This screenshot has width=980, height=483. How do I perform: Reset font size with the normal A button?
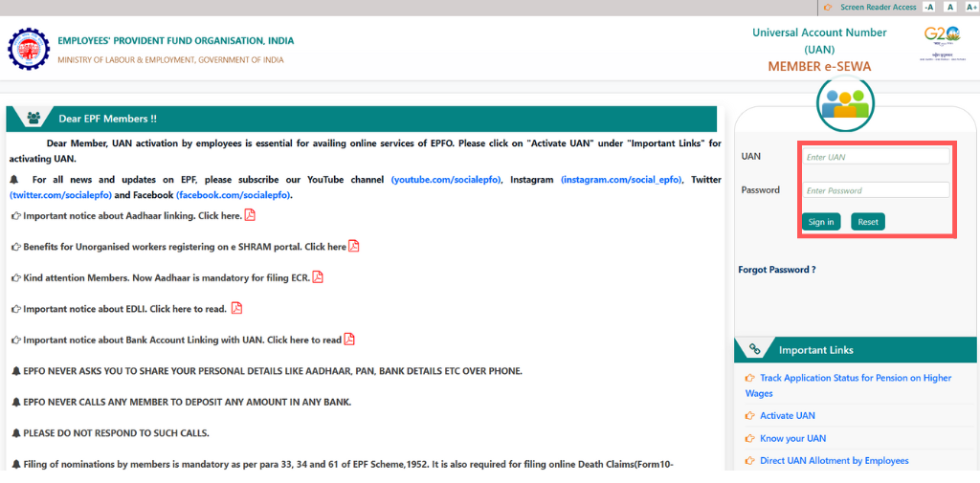pyautogui.click(x=950, y=7)
